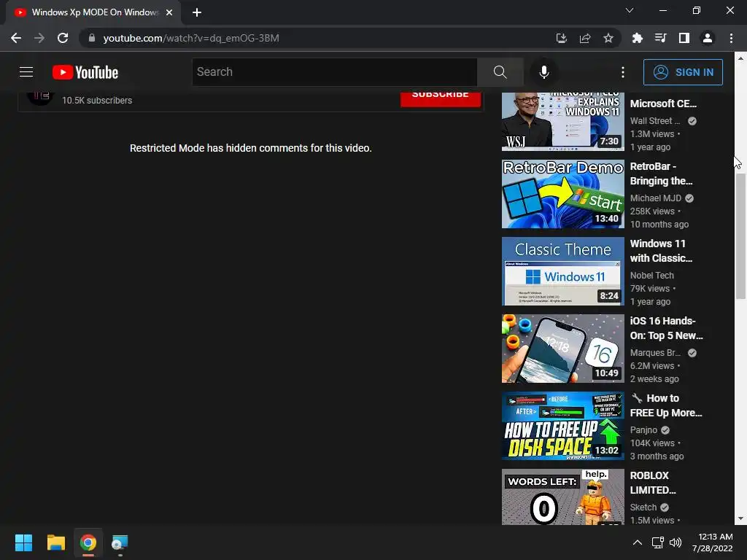This screenshot has width=747, height=560.
Task: Click the title 'ROBLOX LIMITED...'
Action: click(x=653, y=483)
